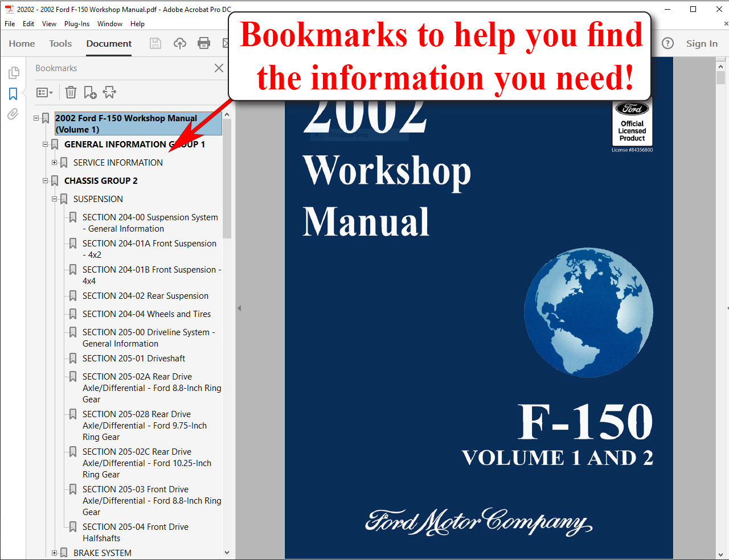Go to SECTION 204-00 Suspension System bookmark
729x560 pixels.
click(150, 223)
